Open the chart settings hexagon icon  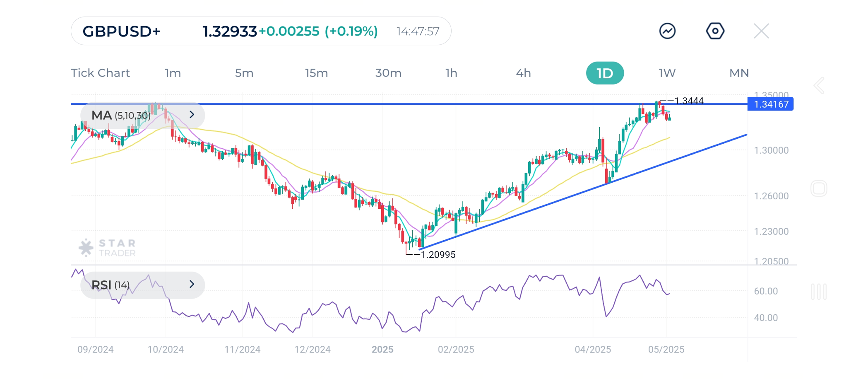(x=715, y=30)
